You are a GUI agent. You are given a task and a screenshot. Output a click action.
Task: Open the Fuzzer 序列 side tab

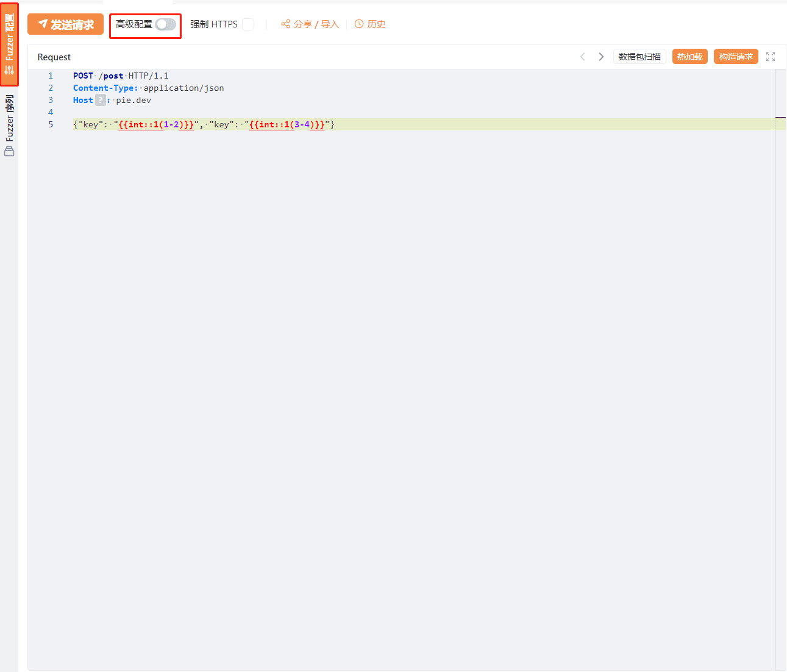pos(9,119)
